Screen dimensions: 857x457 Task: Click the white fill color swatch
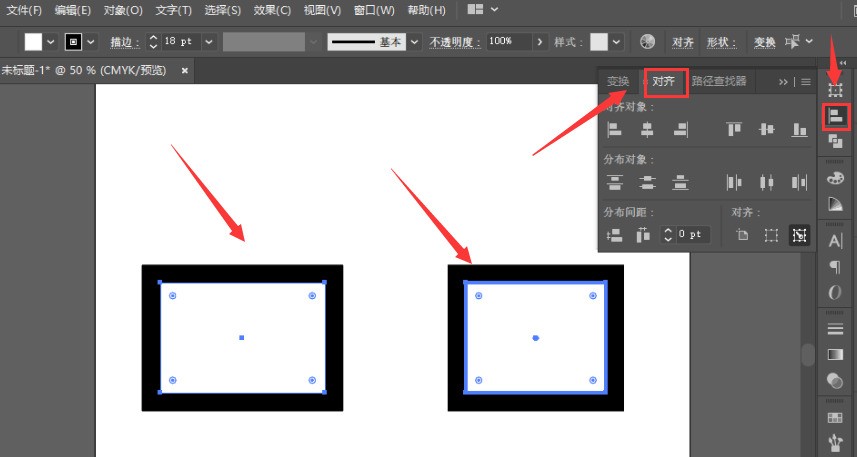coord(33,42)
